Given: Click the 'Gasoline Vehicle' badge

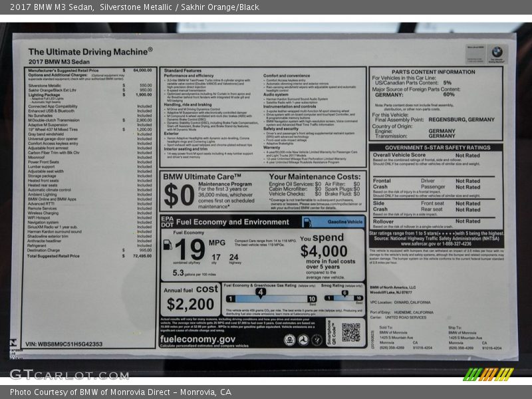Looking at the screenshot, I should (x=334, y=222).
